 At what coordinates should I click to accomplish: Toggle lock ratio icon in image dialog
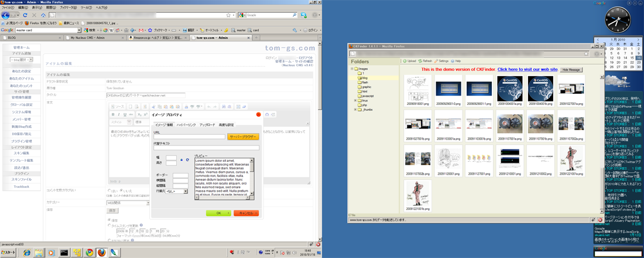coord(181,159)
